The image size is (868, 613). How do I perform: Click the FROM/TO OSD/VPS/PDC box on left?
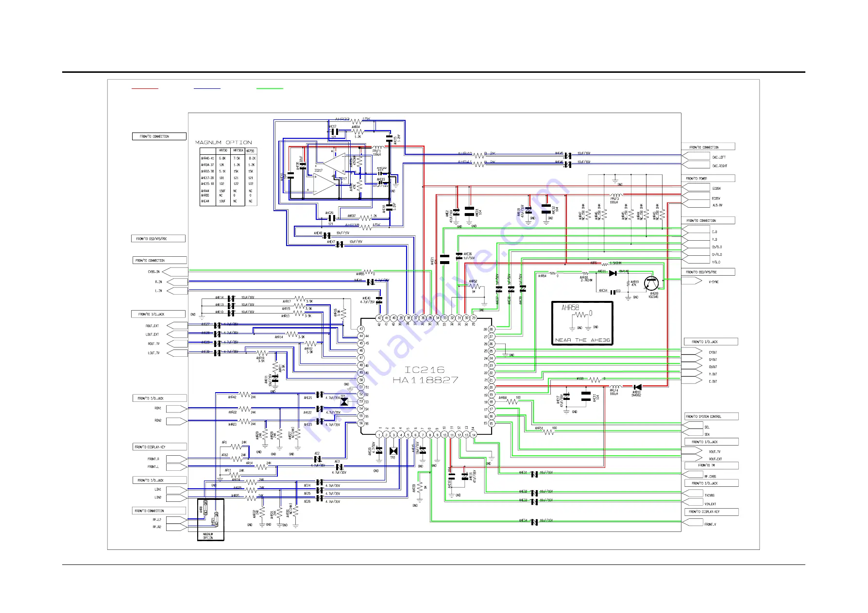click(158, 238)
